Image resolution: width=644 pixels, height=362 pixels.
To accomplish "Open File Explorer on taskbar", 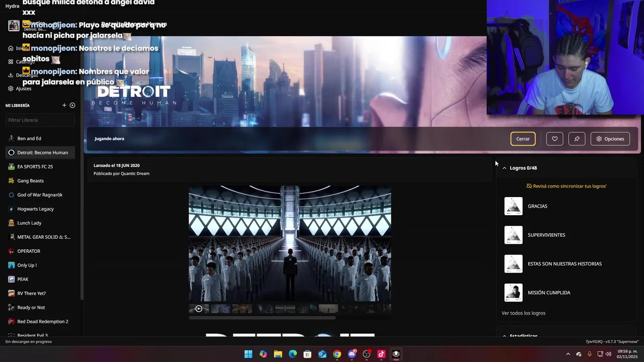I will pos(278,354).
